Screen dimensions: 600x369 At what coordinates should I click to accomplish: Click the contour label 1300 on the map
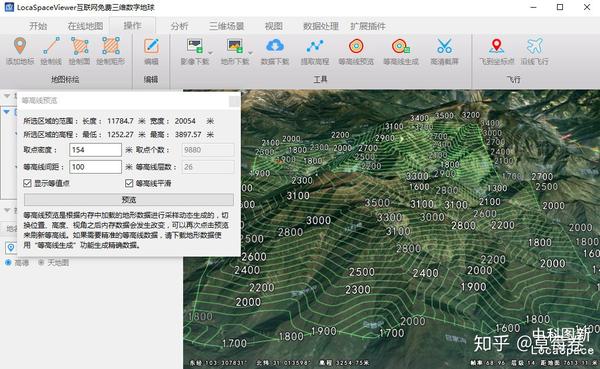click(x=497, y=188)
